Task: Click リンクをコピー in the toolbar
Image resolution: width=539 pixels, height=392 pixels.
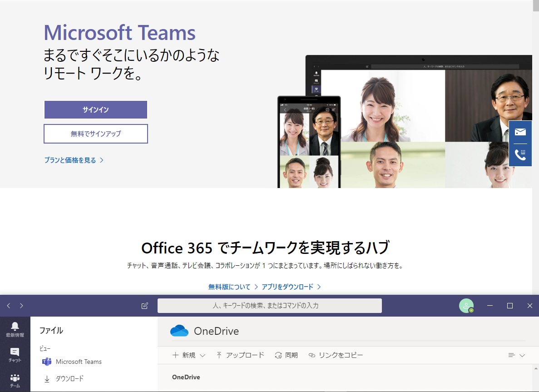Action: click(336, 355)
